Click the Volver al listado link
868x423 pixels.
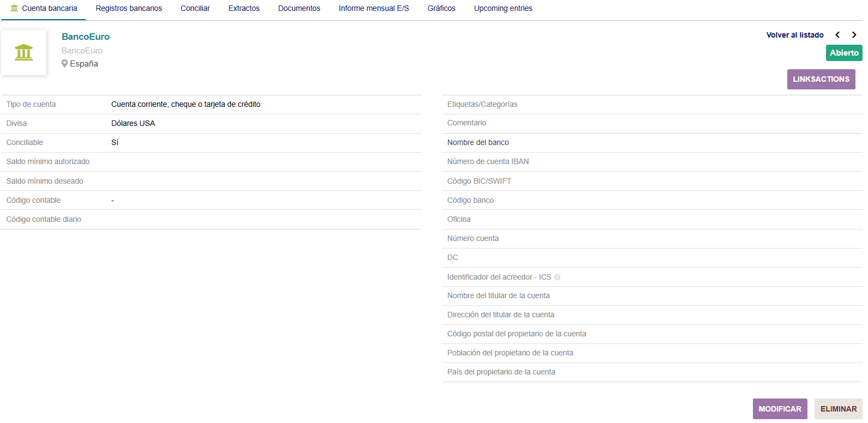(795, 35)
